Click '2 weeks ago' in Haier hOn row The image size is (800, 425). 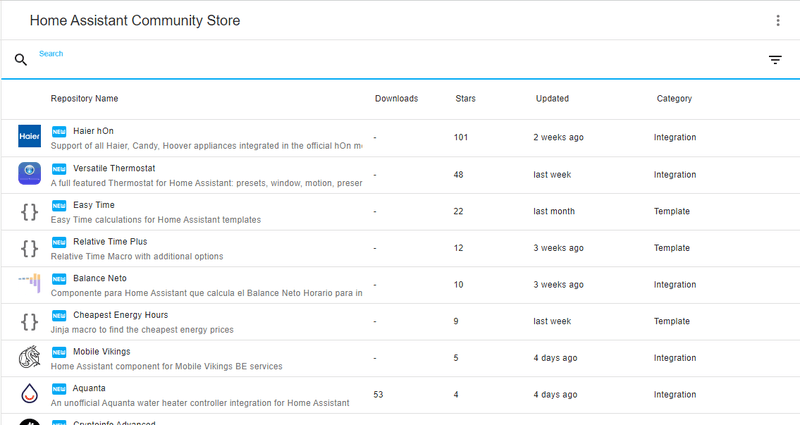point(559,137)
